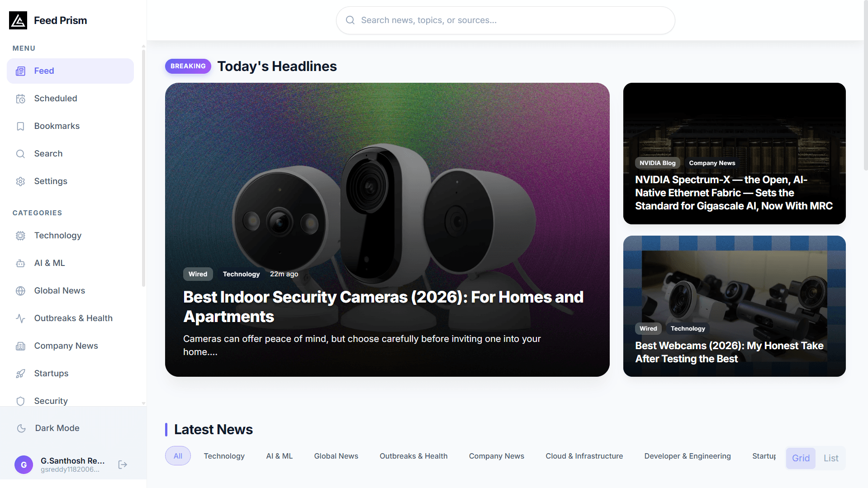Click the Security shield icon
868x488 pixels.
tap(20, 401)
